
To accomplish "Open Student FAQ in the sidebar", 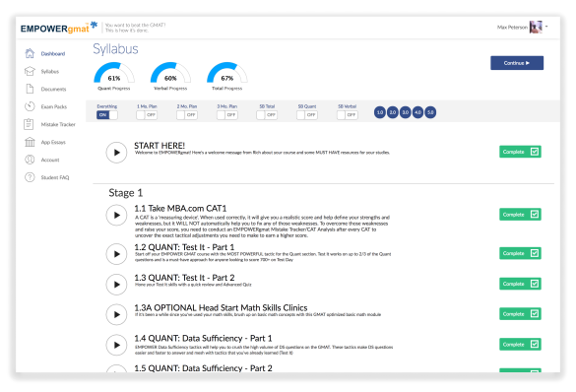I will click(x=55, y=177).
